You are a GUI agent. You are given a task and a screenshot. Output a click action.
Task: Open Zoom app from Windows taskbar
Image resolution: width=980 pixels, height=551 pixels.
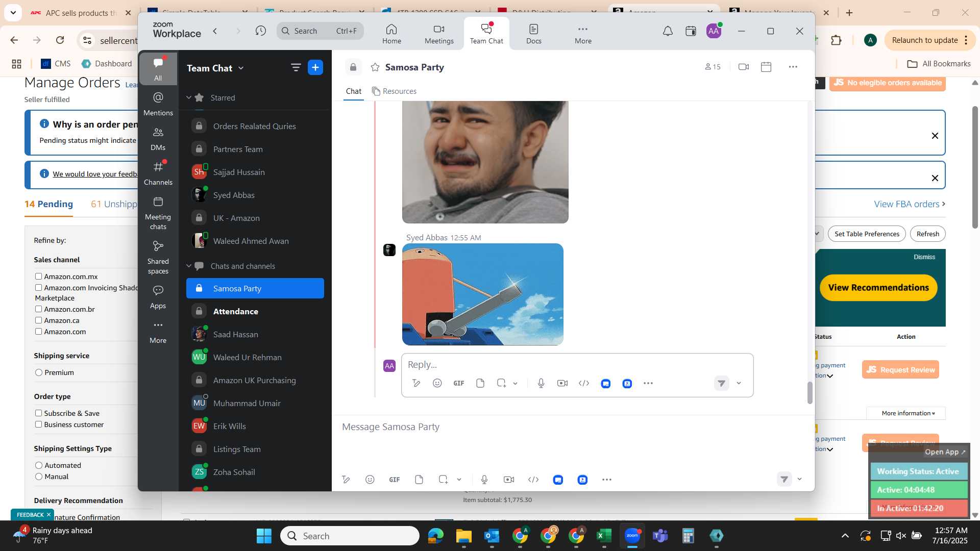tap(632, 536)
